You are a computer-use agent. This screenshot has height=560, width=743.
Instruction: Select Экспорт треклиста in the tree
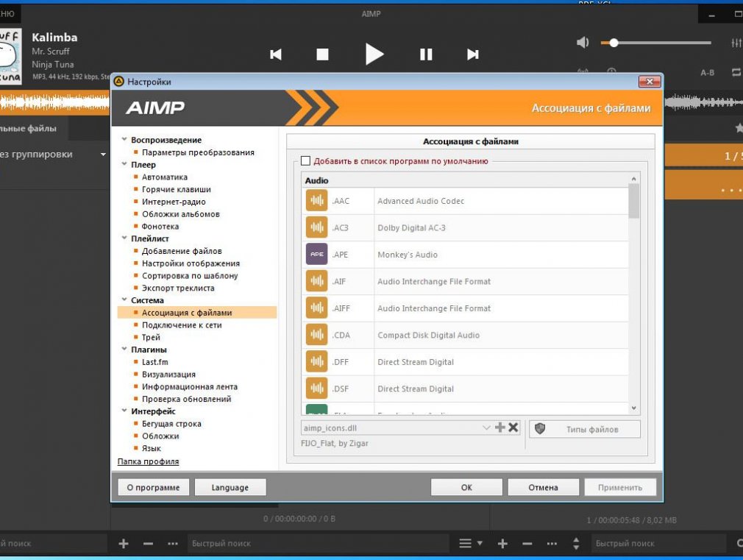(x=178, y=288)
